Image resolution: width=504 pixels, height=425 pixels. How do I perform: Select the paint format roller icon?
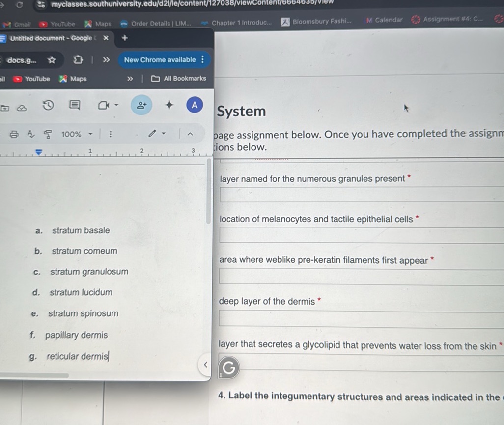tap(48, 134)
